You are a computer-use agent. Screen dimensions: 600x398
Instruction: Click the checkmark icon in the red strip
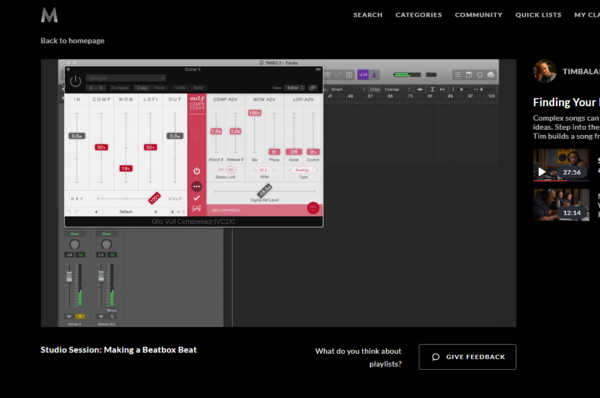[197, 198]
